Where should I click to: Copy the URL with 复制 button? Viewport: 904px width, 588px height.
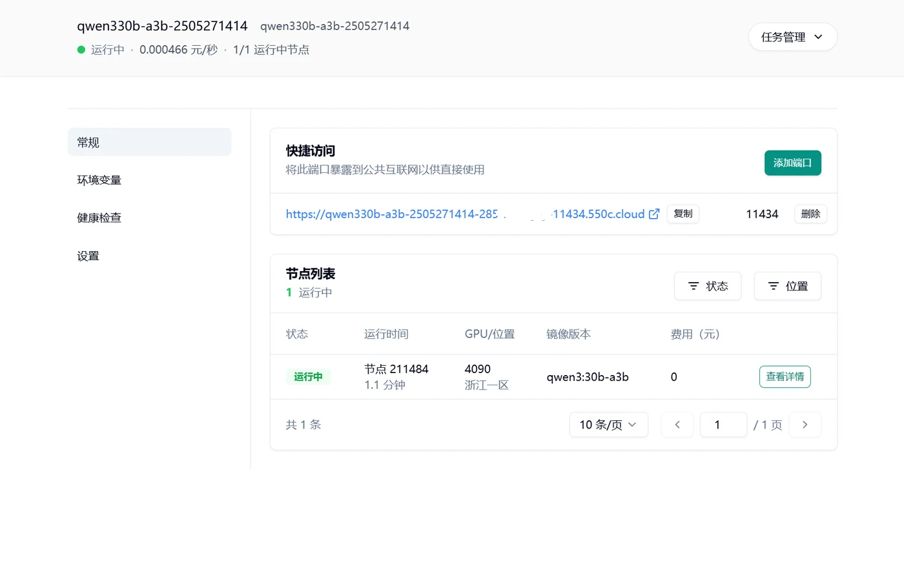click(x=683, y=214)
